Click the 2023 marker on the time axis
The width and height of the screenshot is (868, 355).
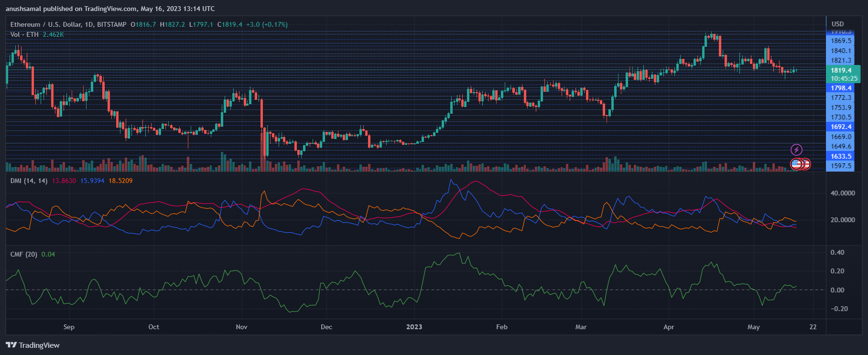[x=414, y=327]
